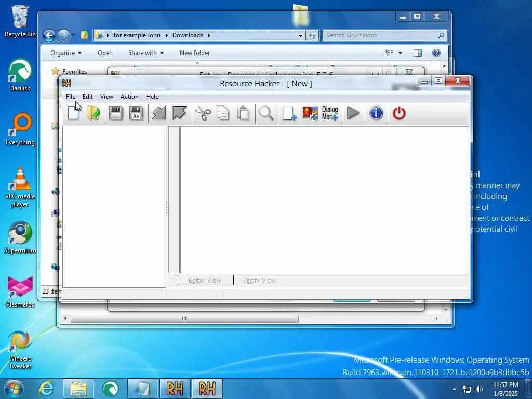532x399 pixels.
Task: Expand the address bar history dropdown arrow
Action: (x=300, y=35)
